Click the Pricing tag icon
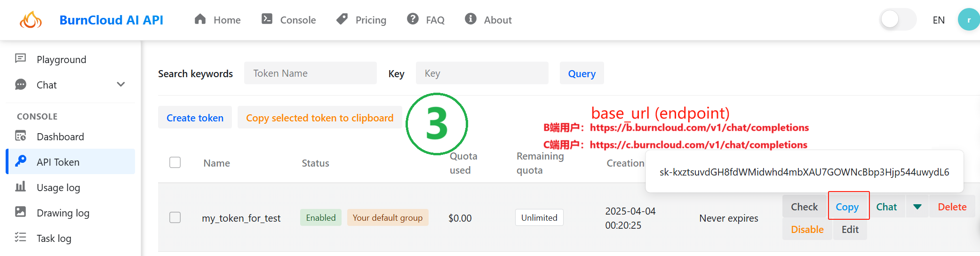Viewport: 980px width, 256px height. [342, 19]
